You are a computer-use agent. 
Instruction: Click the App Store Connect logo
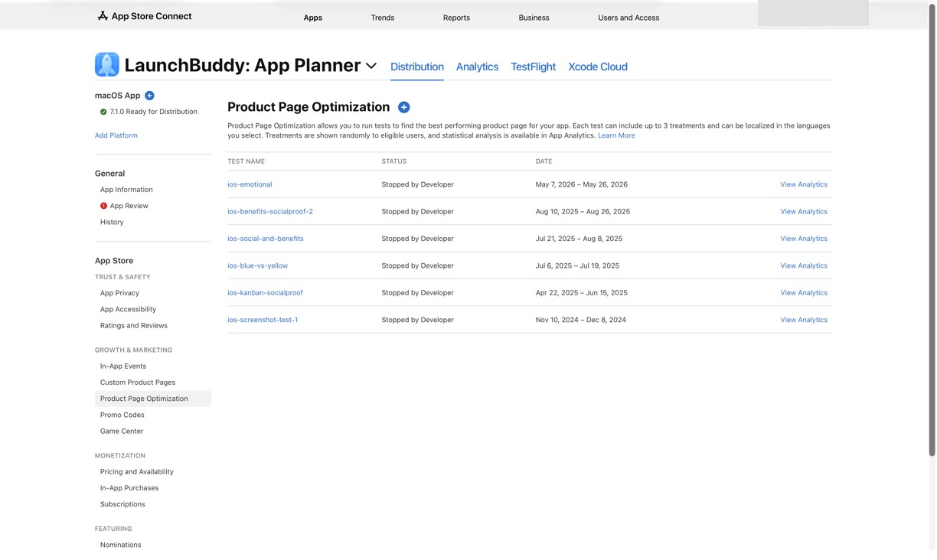tap(145, 16)
